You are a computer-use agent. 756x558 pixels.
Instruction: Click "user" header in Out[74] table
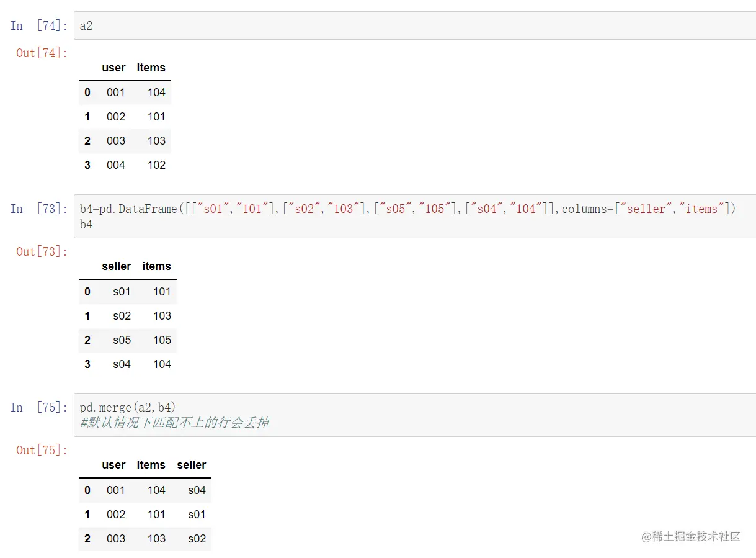click(x=113, y=68)
